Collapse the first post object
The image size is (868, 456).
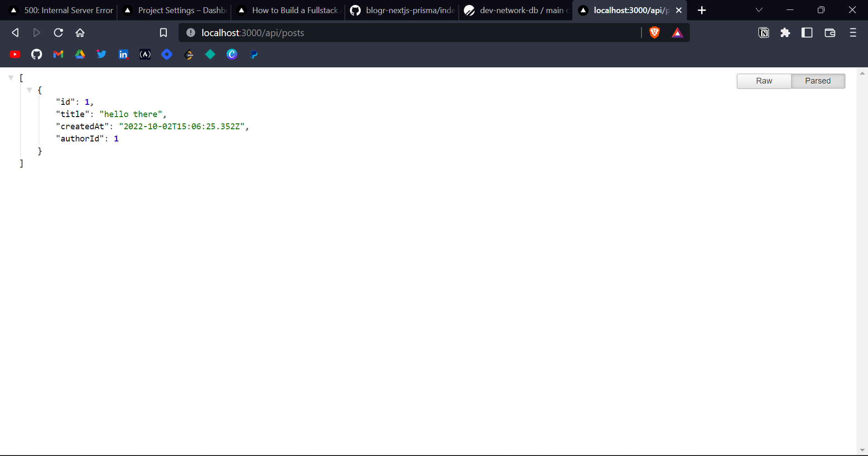(29, 90)
